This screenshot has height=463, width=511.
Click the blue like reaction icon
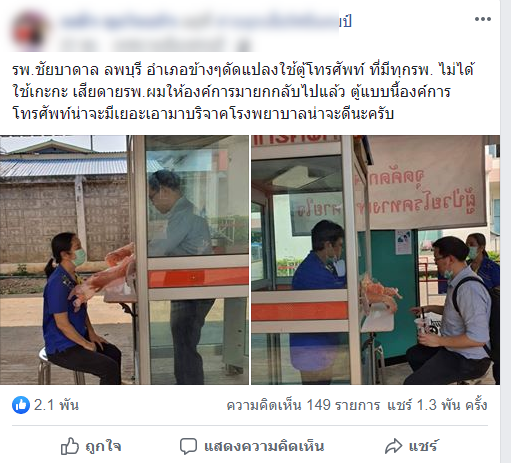point(21,405)
